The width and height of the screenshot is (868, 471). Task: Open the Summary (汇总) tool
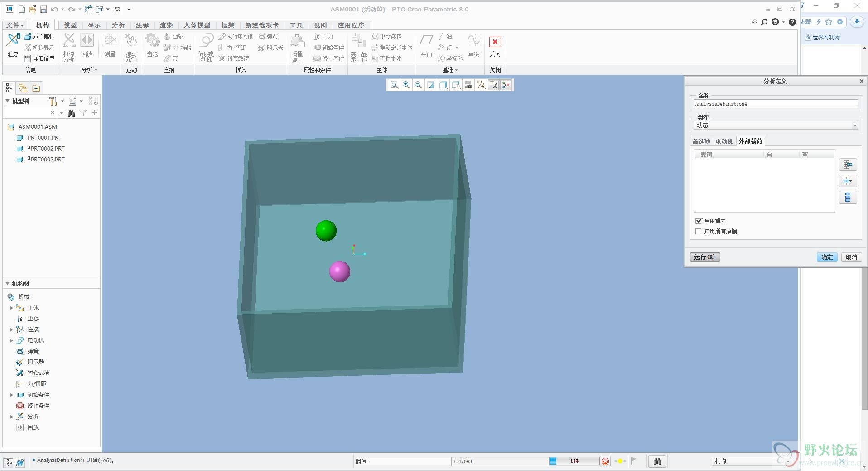pyautogui.click(x=13, y=45)
